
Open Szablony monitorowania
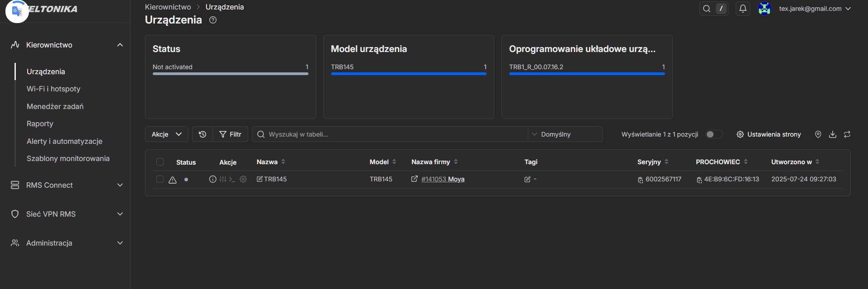point(68,158)
